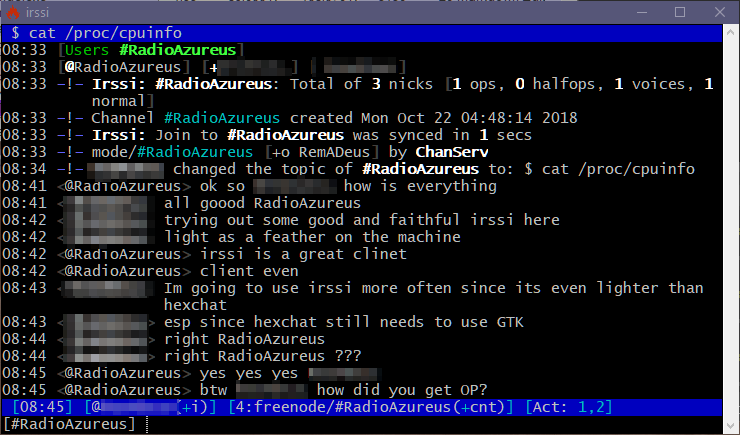Screen dimensions: 740x435
Task: Click 'changed the topic of' message
Action: pos(262,169)
